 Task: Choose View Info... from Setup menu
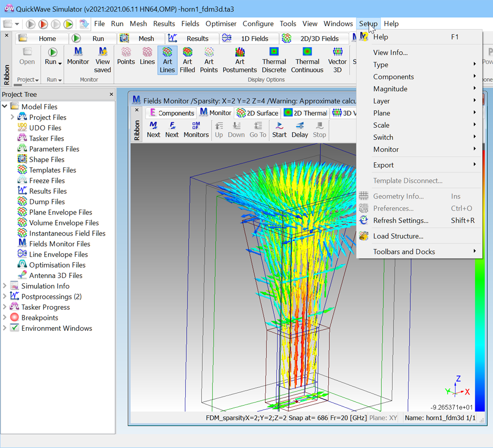[419, 52]
